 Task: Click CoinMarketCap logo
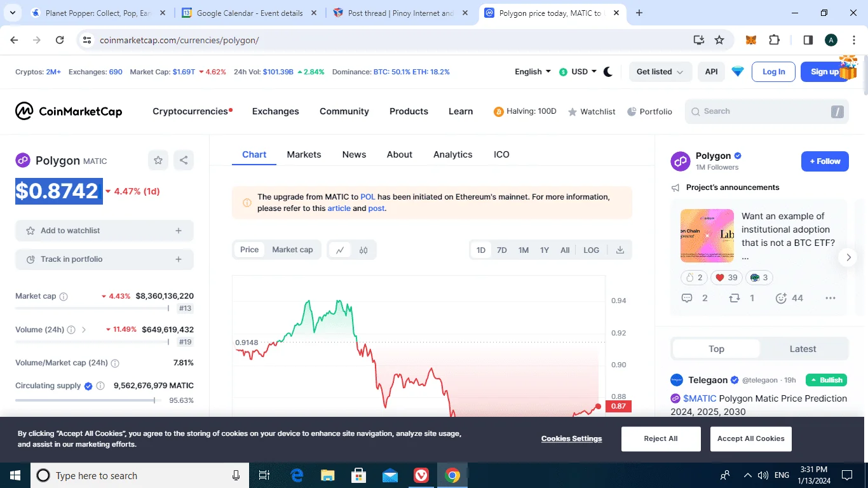pos(69,111)
